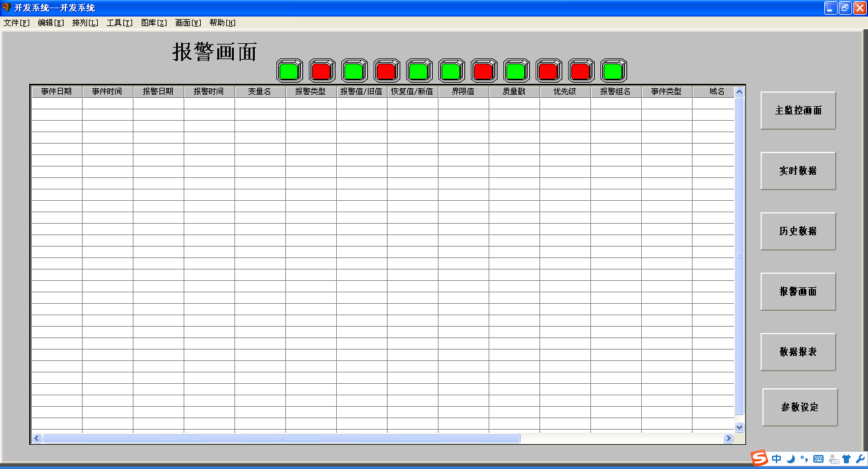Click the alarm table's scroll-right arrow
The width and height of the screenshot is (868, 469).
(728, 438)
